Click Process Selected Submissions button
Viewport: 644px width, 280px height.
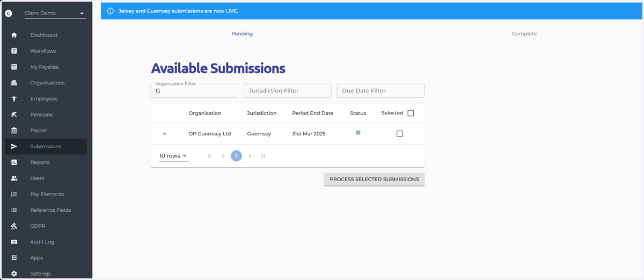pyautogui.click(x=374, y=180)
